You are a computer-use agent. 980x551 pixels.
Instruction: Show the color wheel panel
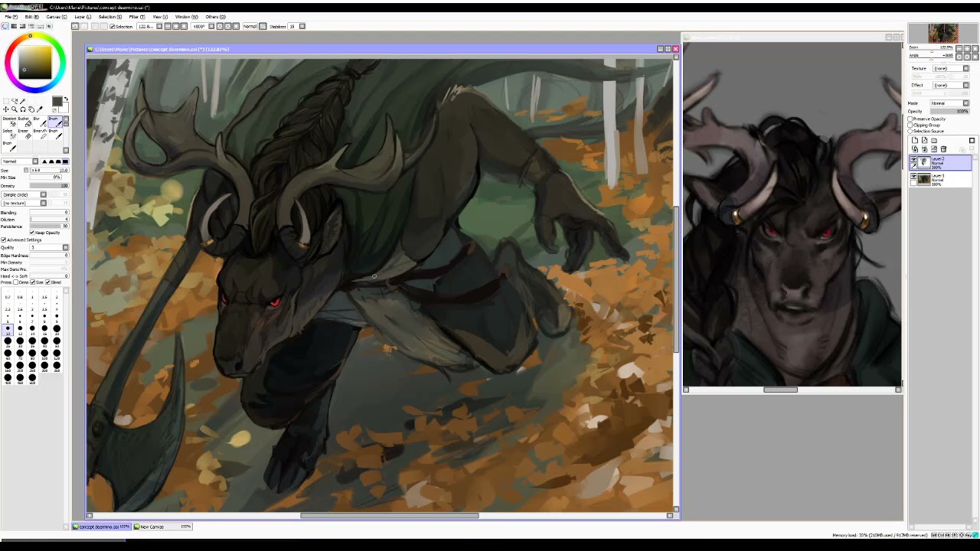[5, 26]
